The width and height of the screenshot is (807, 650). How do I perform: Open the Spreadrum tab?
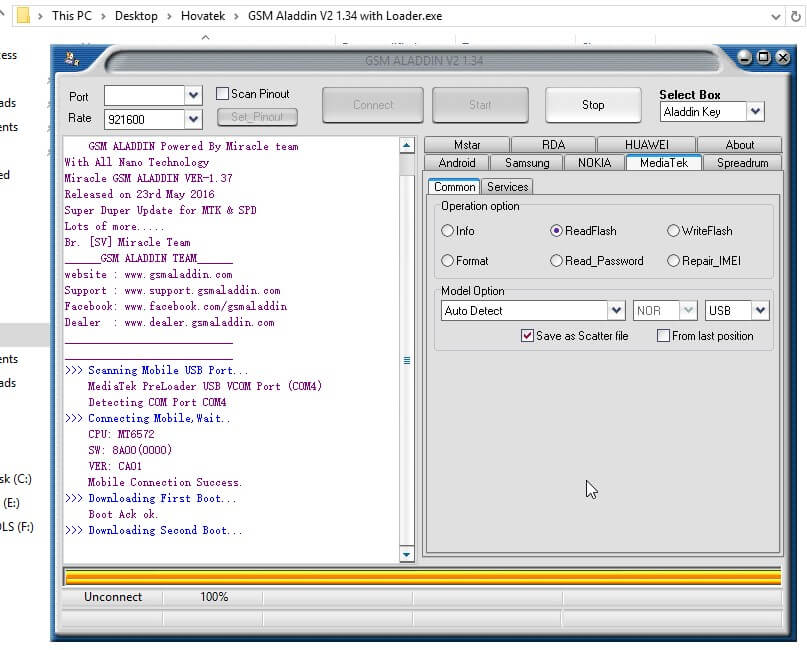coord(742,163)
